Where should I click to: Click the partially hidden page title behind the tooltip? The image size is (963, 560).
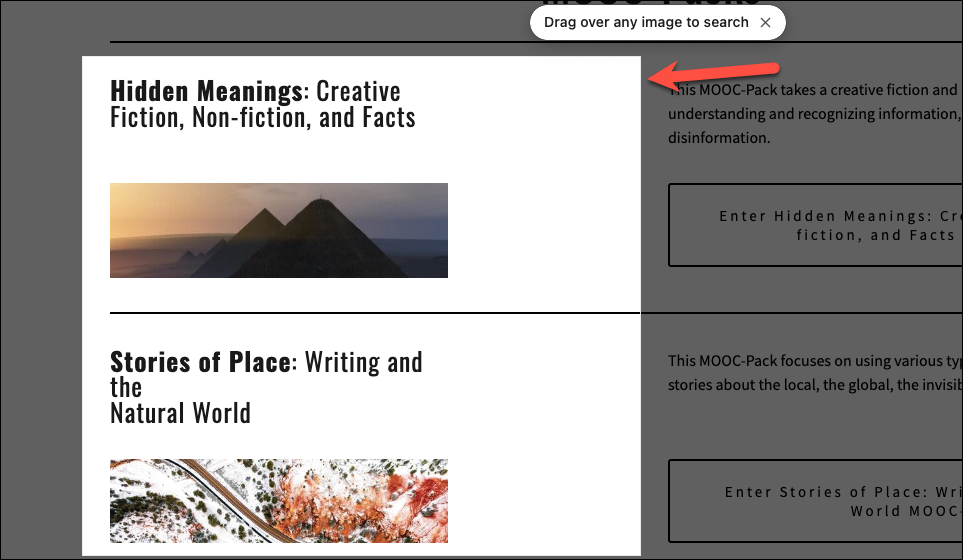coord(651,4)
